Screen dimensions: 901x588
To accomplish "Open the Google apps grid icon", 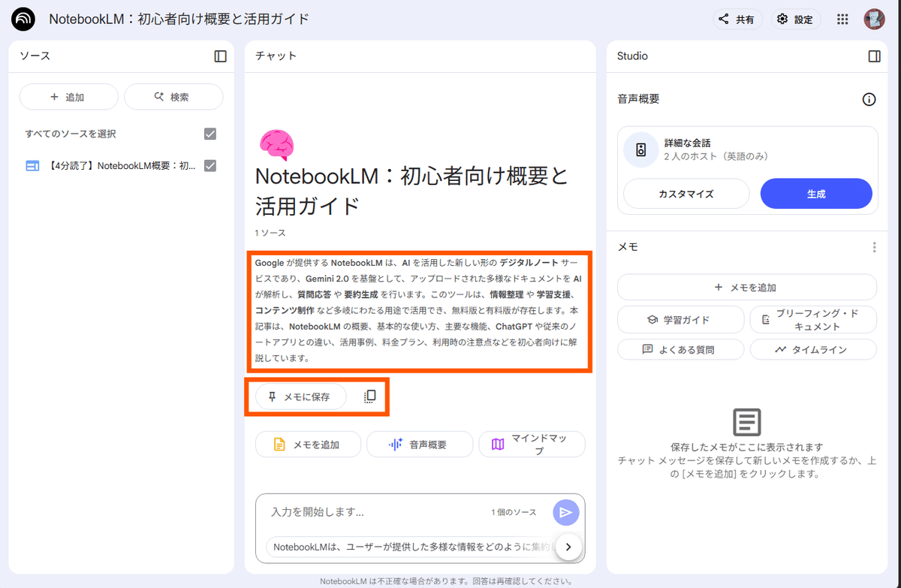I will point(842,19).
